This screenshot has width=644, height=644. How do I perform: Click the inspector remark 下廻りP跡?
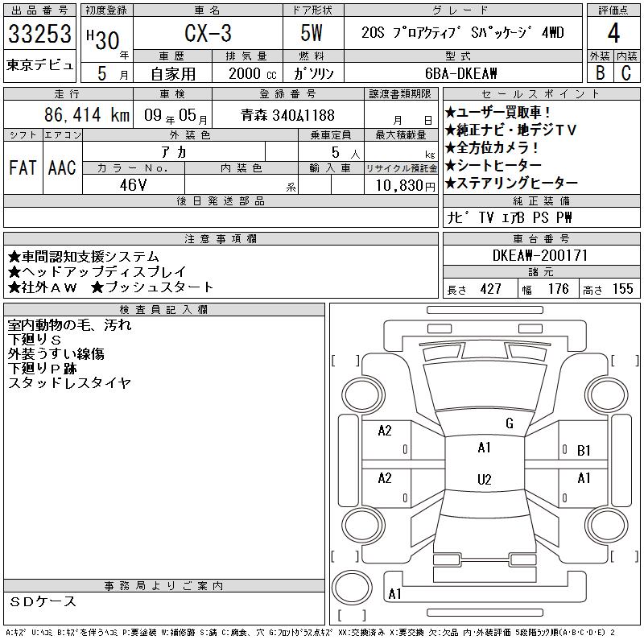coord(42,369)
